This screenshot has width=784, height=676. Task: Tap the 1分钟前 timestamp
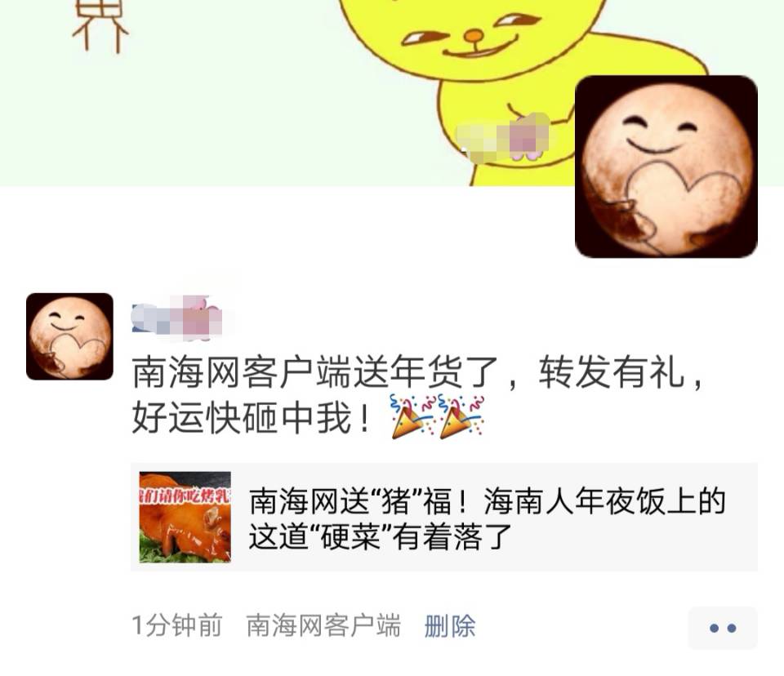[x=177, y=626]
